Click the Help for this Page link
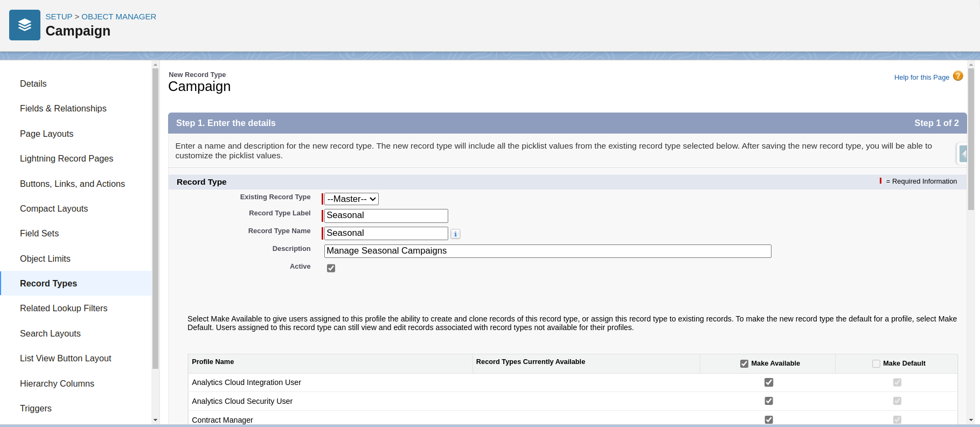This screenshot has height=427, width=980. pyautogui.click(x=921, y=78)
